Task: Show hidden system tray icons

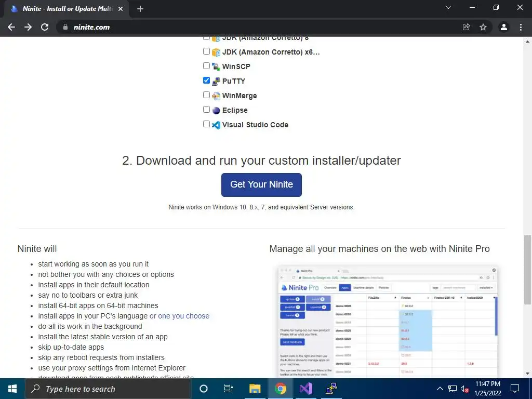Action: point(440,389)
